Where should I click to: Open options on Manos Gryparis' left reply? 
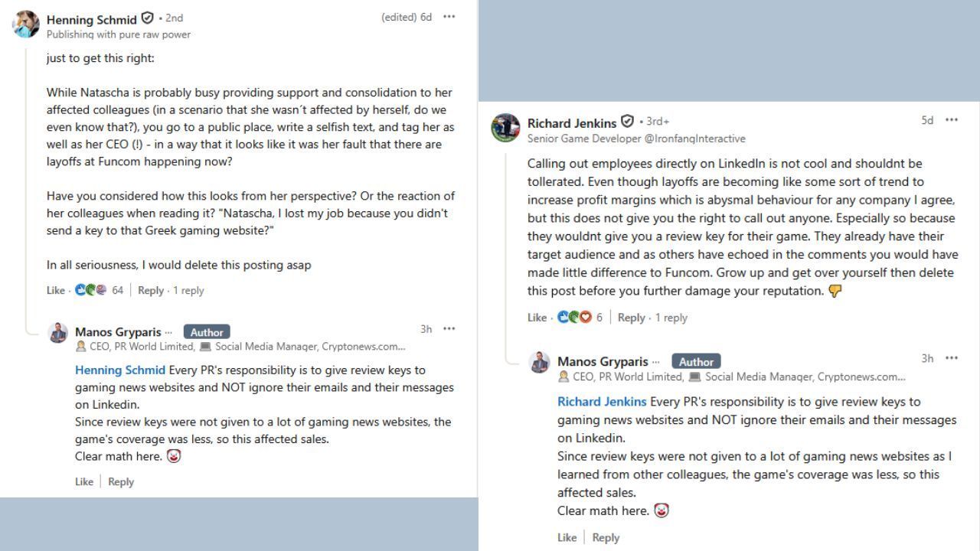pyautogui.click(x=449, y=329)
